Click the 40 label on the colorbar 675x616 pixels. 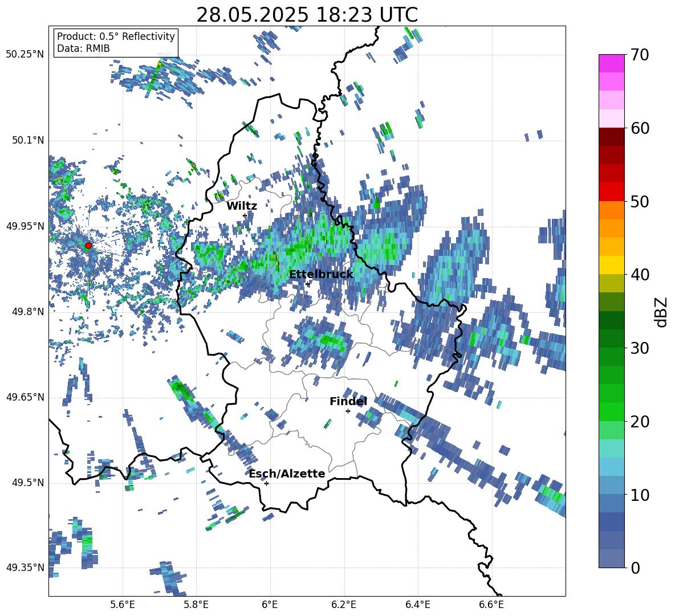click(x=640, y=275)
